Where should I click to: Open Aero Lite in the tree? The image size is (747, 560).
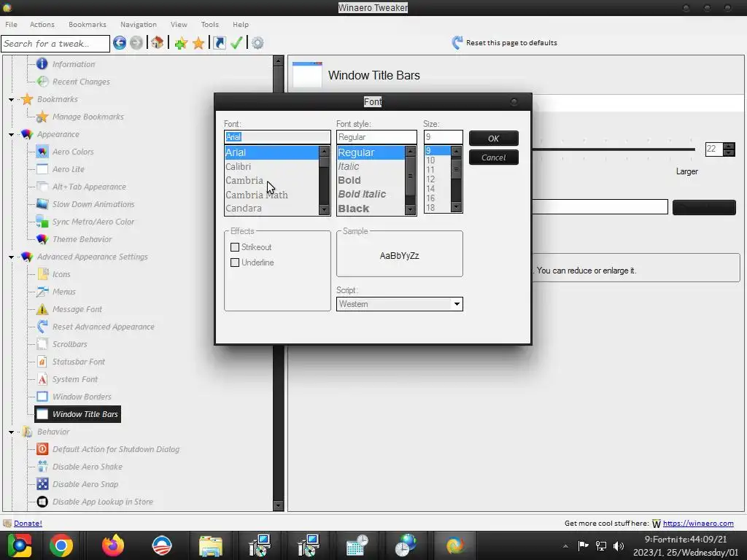point(68,169)
